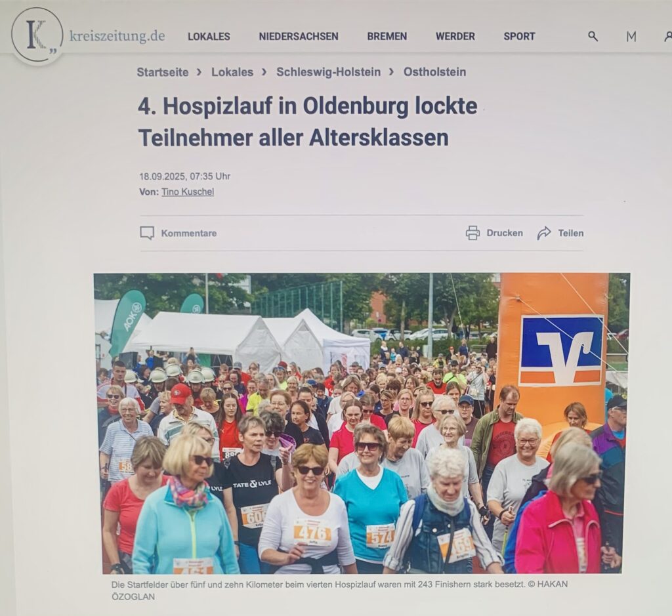
Task: Open the search magnifier icon
Action: pos(593,37)
